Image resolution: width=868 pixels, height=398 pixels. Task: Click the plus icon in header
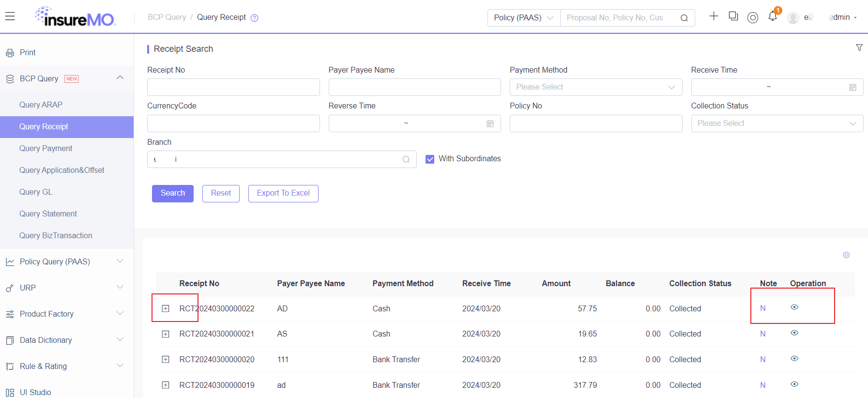714,16
